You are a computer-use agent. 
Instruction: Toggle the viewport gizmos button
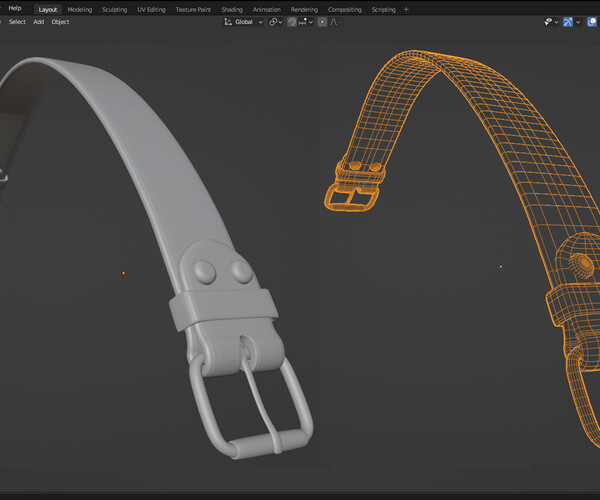click(x=568, y=22)
